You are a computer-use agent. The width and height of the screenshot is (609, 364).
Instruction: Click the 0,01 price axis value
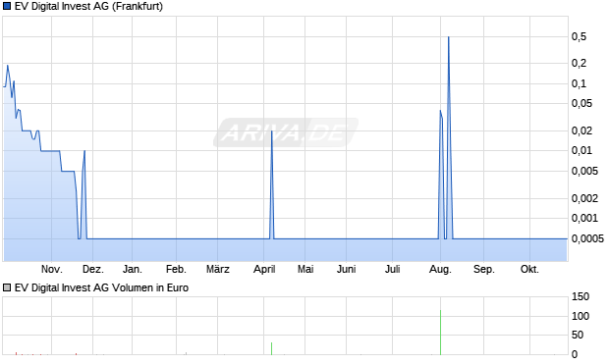581,150
